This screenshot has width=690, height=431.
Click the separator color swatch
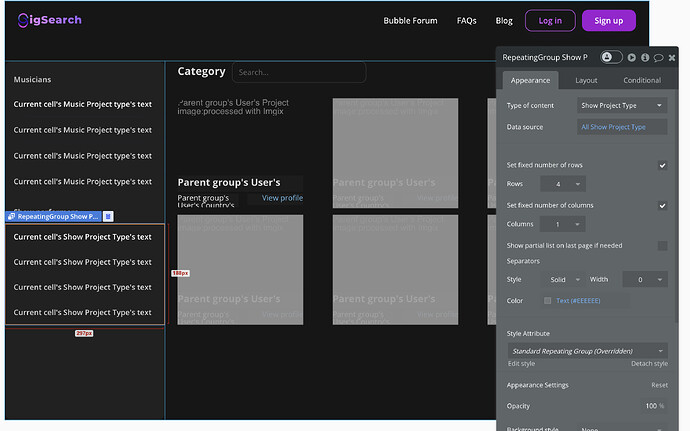point(547,301)
